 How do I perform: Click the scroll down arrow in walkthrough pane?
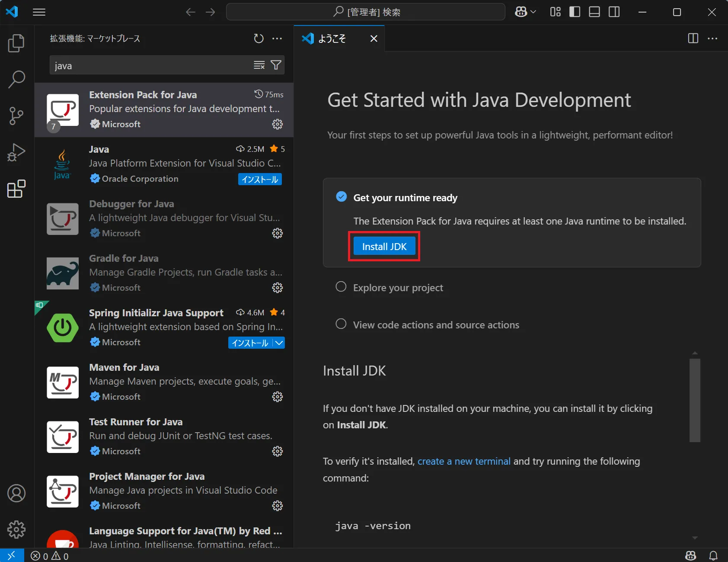695,538
